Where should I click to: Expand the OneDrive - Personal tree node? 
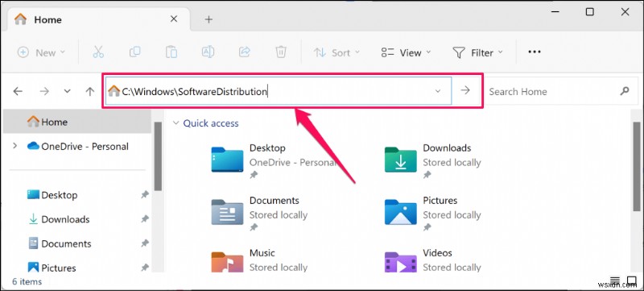click(x=15, y=146)
